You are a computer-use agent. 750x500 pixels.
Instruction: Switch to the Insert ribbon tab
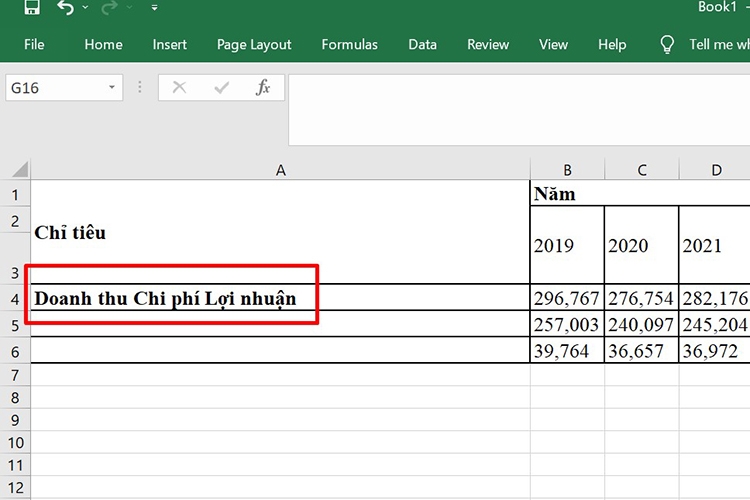pyautogui.click(x=169, y=44)
